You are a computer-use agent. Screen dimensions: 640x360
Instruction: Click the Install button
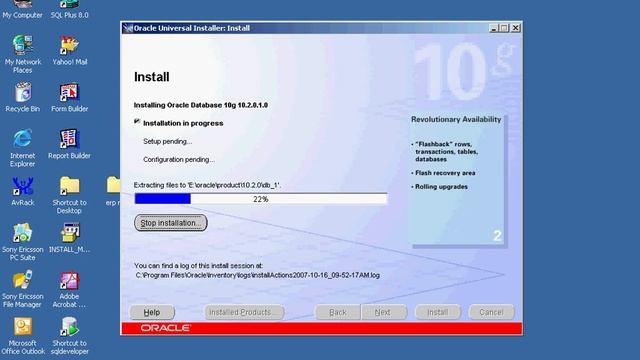click(438, 312)
